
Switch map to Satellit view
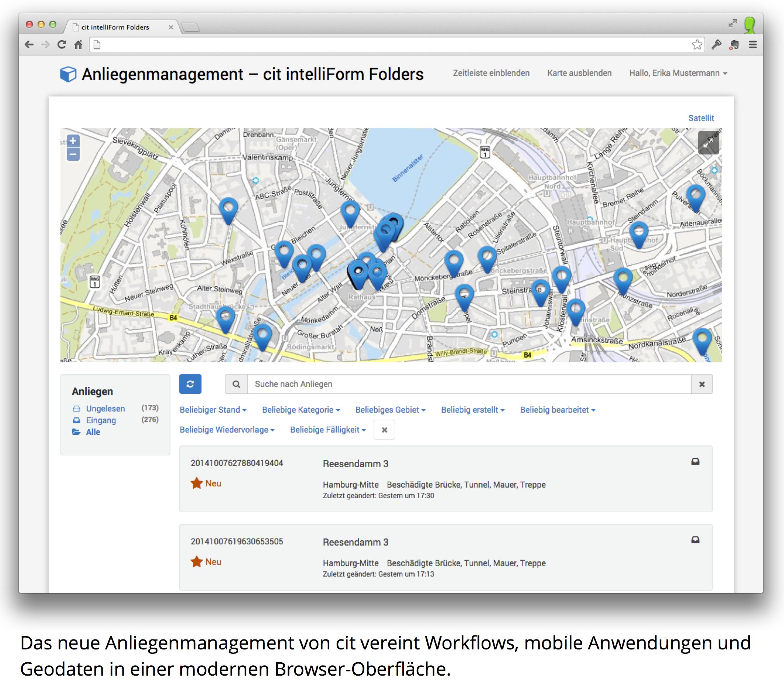[701, 118]
